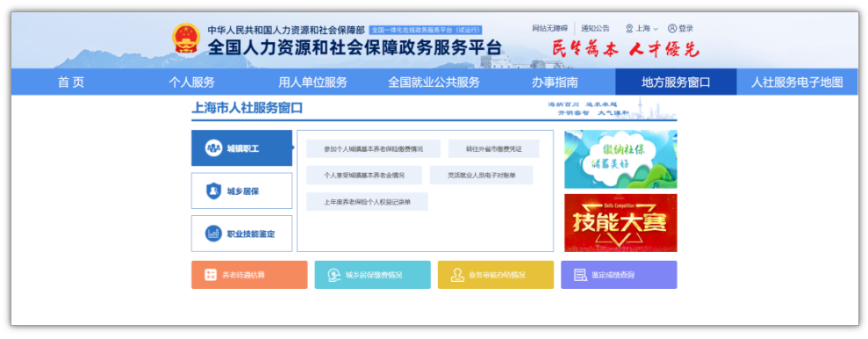Select 地方服务窗口 navigation tab

pos(676,83)
